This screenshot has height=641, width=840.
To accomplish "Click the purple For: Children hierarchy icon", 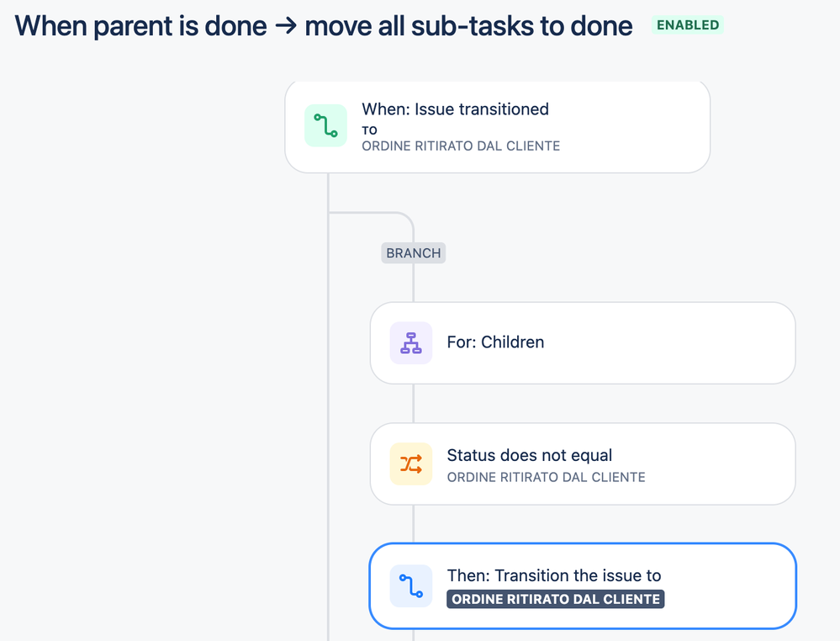I will click(x=411, y=343).
